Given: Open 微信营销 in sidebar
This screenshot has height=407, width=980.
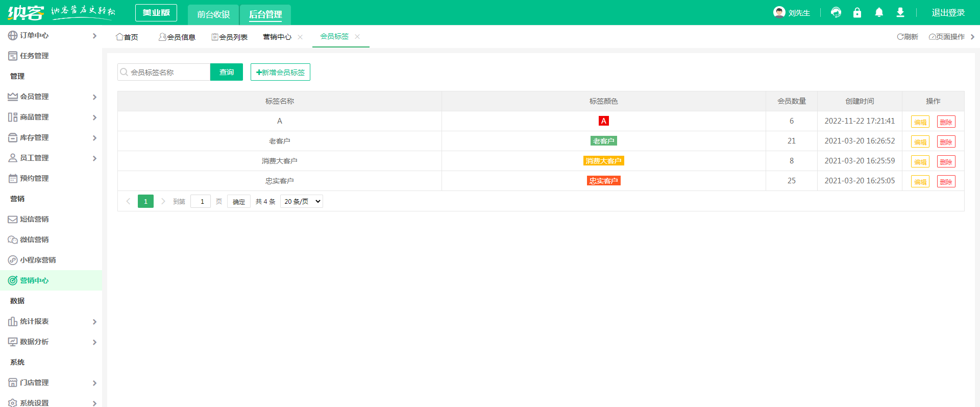Looking at the screenshot, I should pyautogui.click(x=34, y=240).
